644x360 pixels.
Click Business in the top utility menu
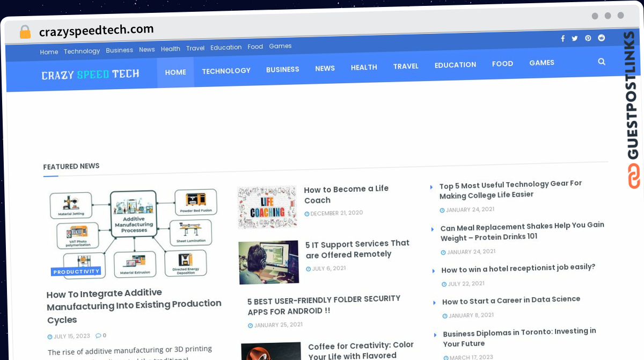[x=119, y=50]
